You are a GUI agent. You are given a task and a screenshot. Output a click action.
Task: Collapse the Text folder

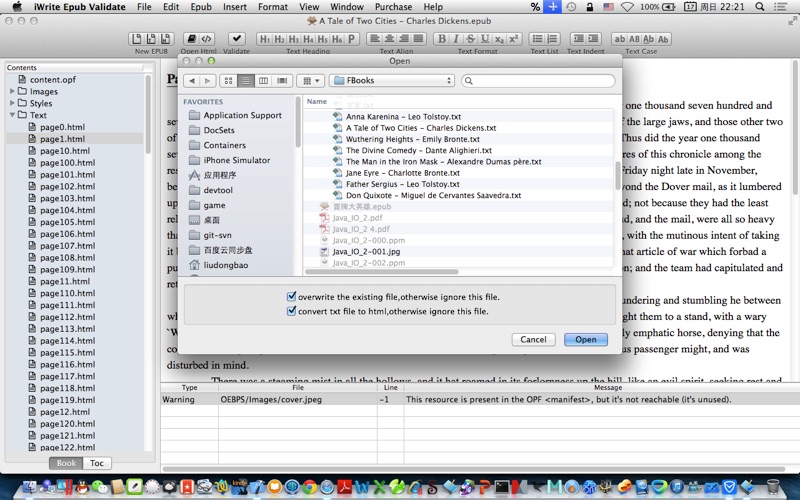coord(12,115)
